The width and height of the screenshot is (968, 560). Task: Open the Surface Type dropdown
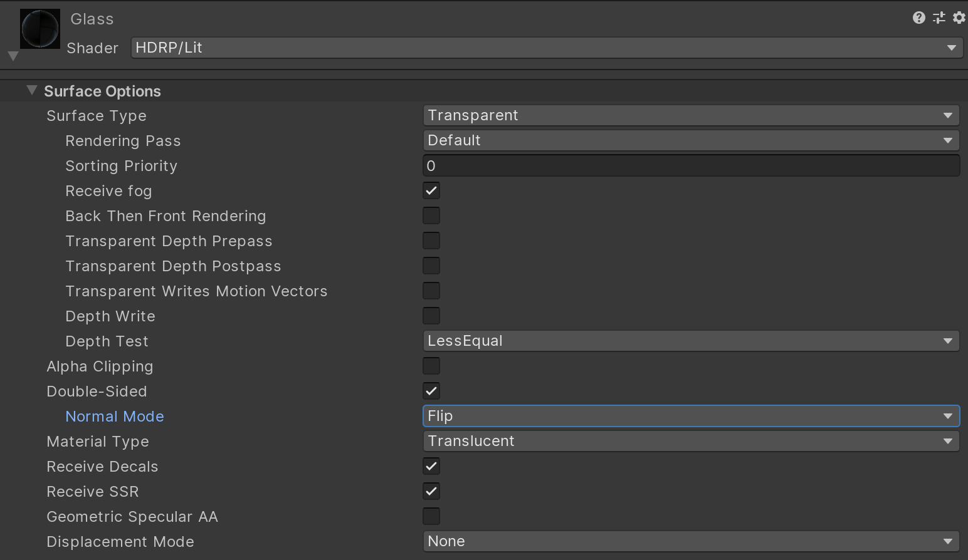(x=691, y=115)
